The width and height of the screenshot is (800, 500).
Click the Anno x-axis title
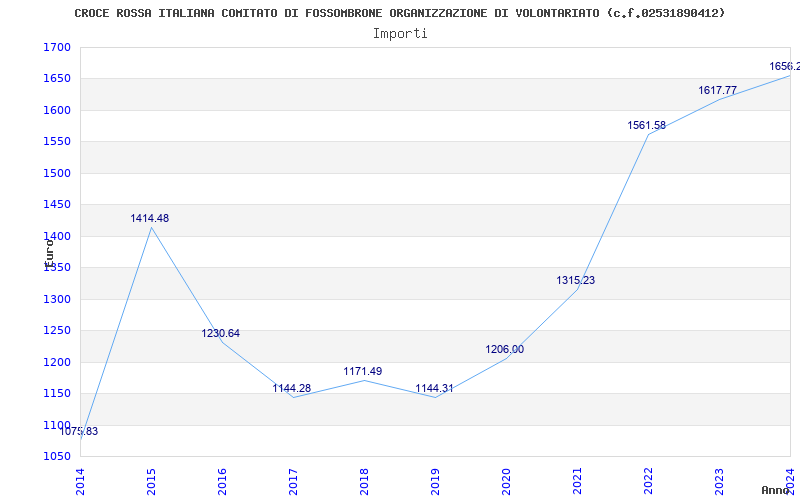tap(775, 490)
